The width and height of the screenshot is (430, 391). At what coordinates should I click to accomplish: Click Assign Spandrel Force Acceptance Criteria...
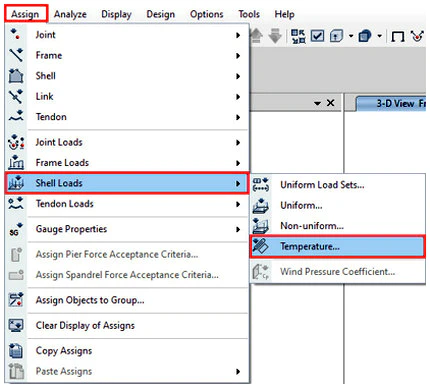pos(127,275)
